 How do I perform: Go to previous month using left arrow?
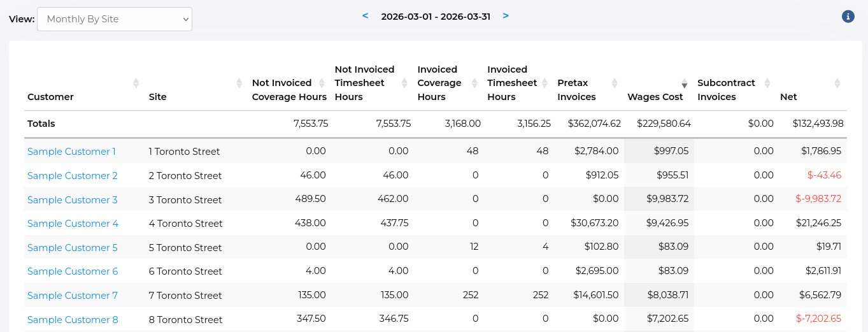click(x=365, y=16)
